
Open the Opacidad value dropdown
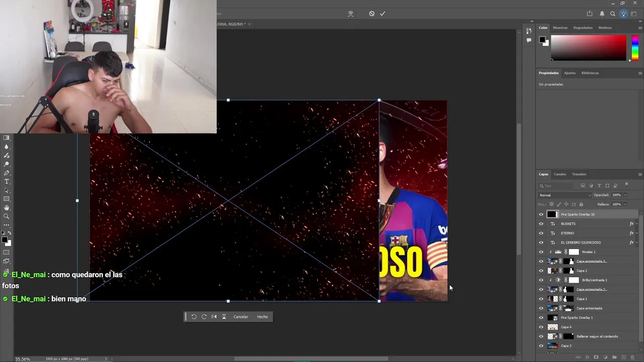(x=625, y=195)
